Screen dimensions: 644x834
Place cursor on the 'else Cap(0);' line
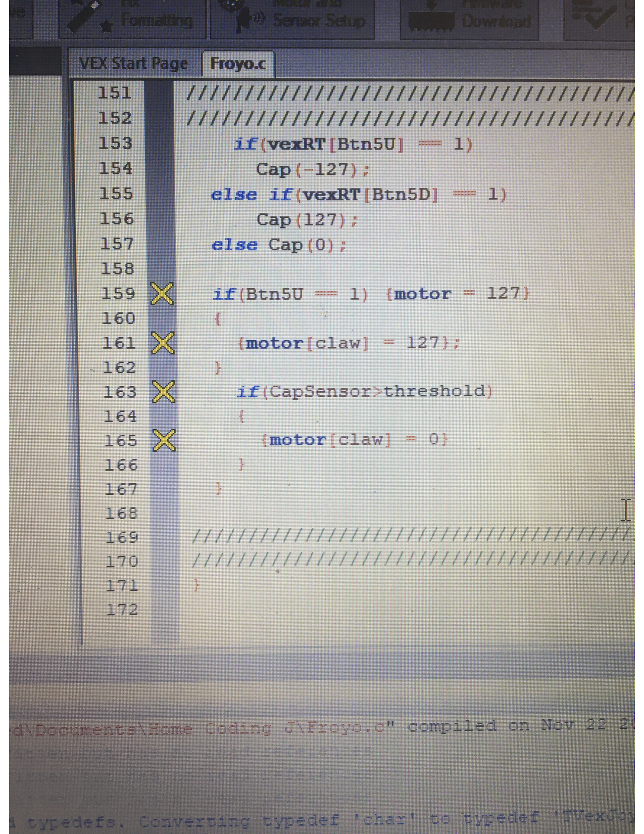point(279,245)
